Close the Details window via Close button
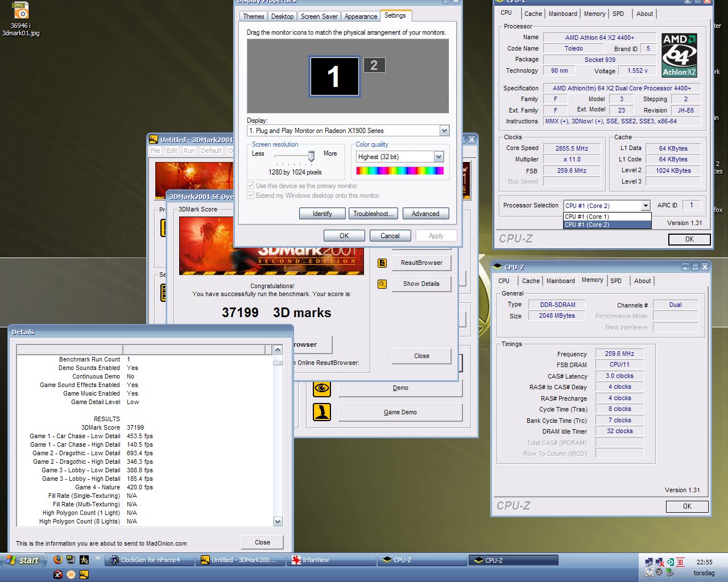The width and height of the screenshot is (728, 582). point(262,542)
